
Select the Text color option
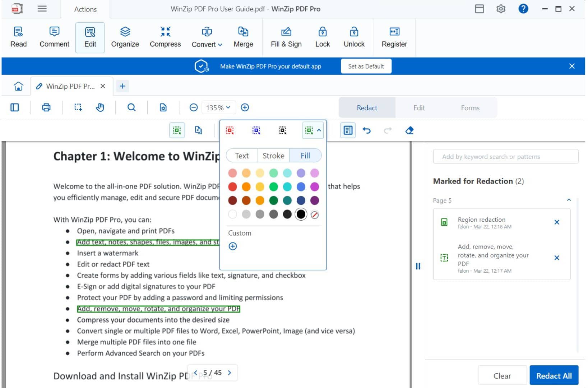click(242, 156)
